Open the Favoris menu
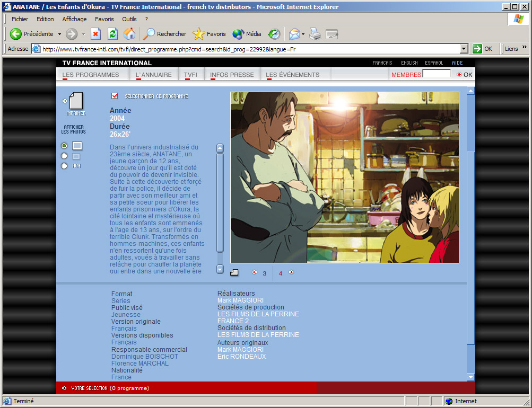Viewport: 532px width, 408px height. point(104,19)
